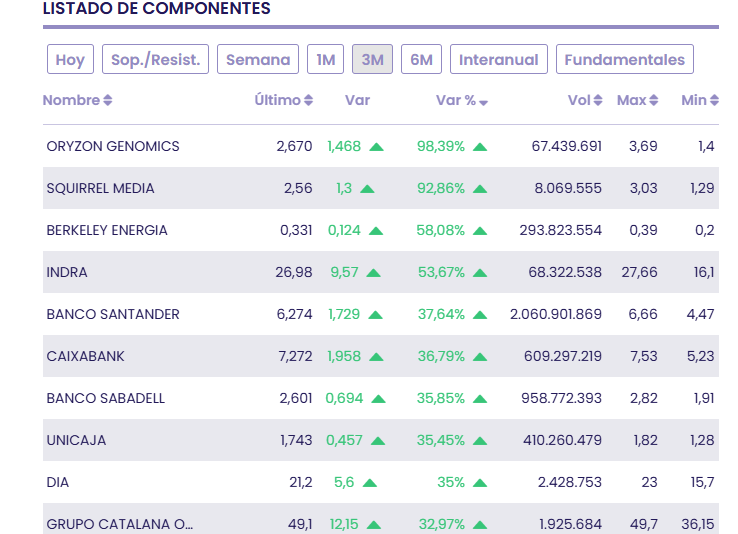Switch to the Hoy tab
Screen dimensions: 738x534
pos(70,60)
